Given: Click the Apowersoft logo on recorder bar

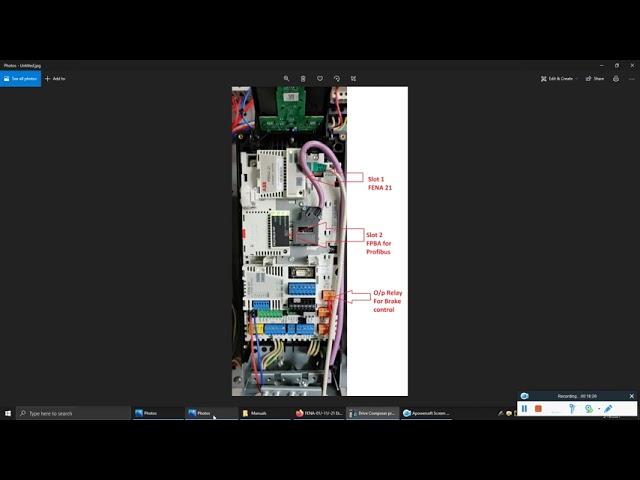Looking at the screenshot, I should pyautogui.click(x=524, y=396).
